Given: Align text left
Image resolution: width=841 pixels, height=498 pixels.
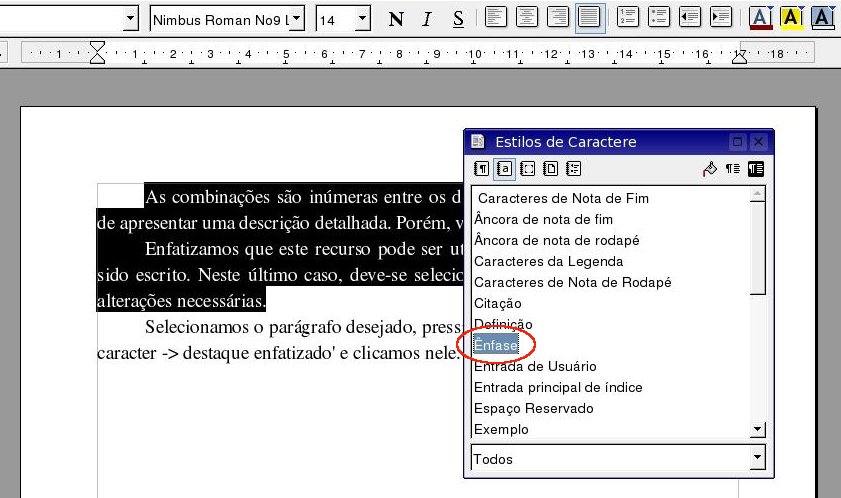Looking at the screenshot, I should click(496, 18).
